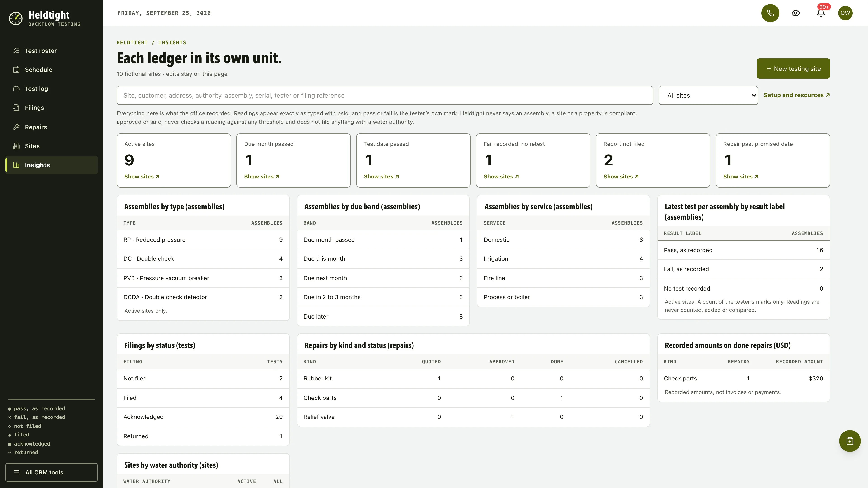This screenshot has height=488, width=868.
Task: Go to Schedule page
Action: tap(52, 70)
